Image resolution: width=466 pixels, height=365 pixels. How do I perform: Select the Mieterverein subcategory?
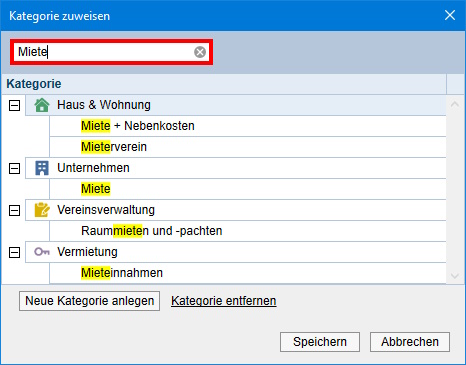click(248, 147)
